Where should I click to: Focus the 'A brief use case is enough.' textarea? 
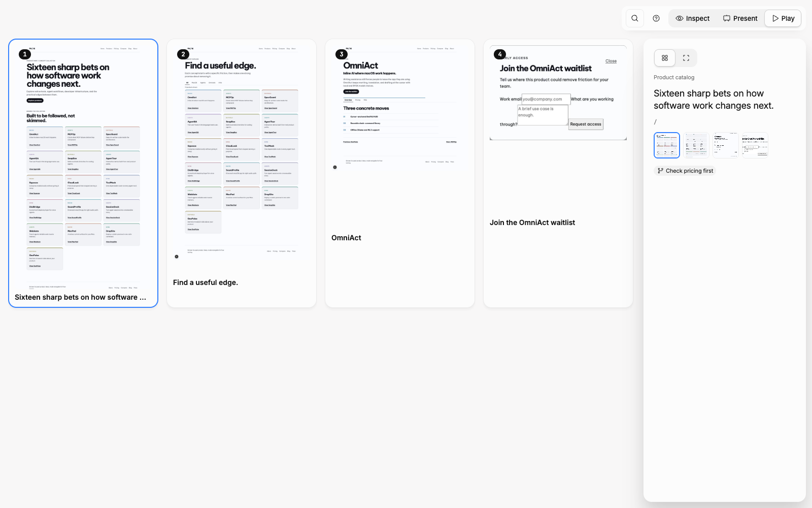[x=543, y=115]
